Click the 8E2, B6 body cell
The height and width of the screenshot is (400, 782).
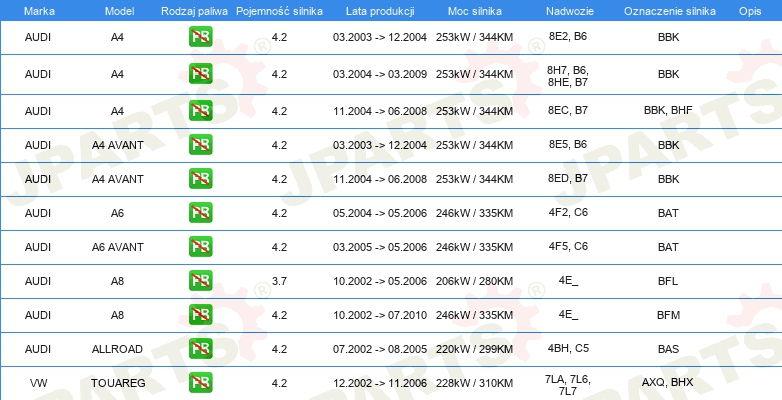pyautogui.click(x=568, y=36)
